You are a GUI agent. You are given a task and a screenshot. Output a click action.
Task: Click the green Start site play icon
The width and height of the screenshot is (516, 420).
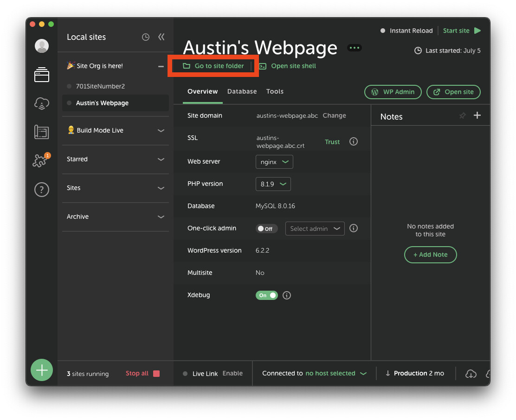[x=477, y=31]
